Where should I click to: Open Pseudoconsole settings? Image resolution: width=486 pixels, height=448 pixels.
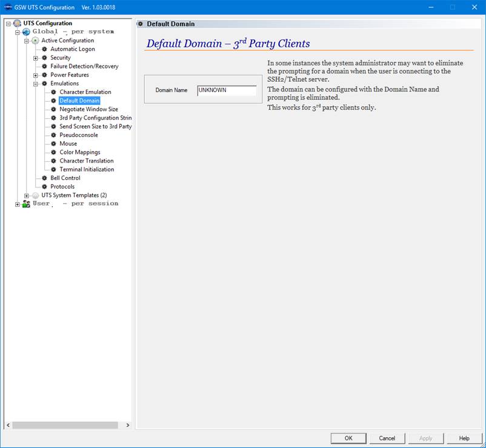click(79, 135)
